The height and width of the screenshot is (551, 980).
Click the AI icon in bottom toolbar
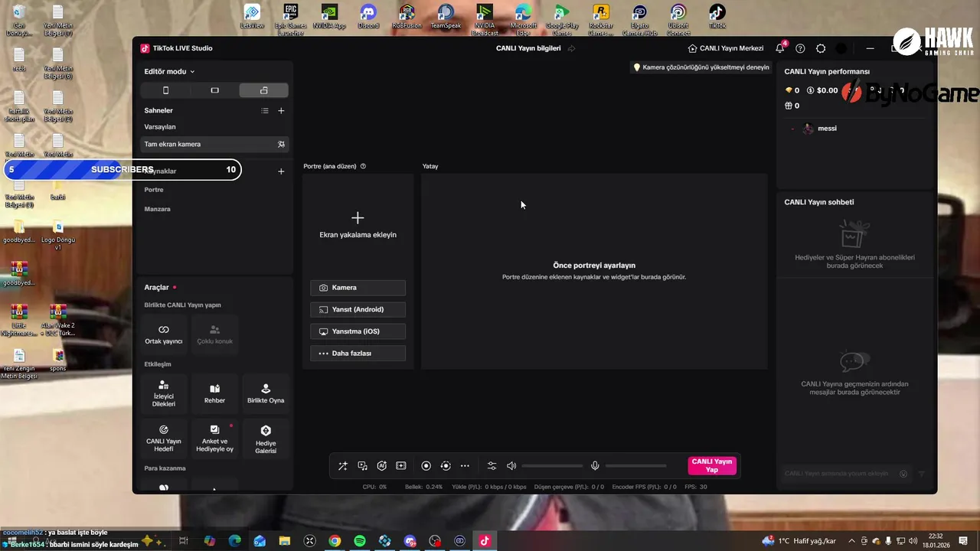[x=381, y=466]
